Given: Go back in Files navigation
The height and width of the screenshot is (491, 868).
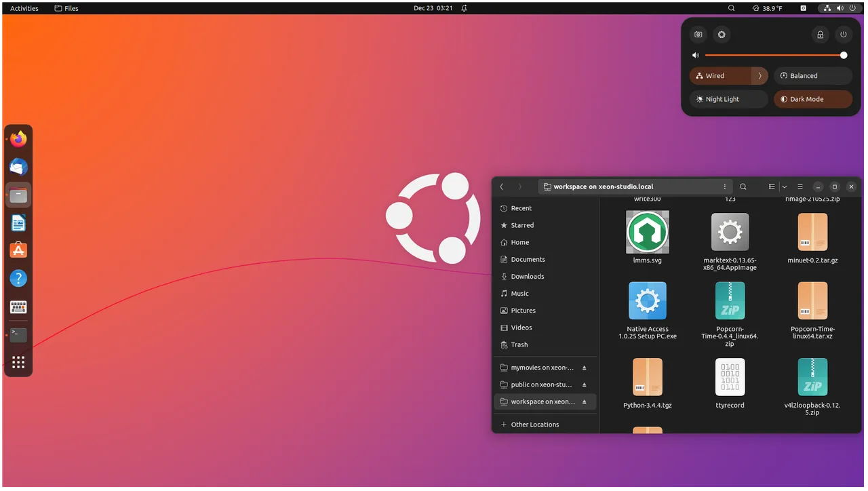Looking at the screenshot, I should [502, 186].
